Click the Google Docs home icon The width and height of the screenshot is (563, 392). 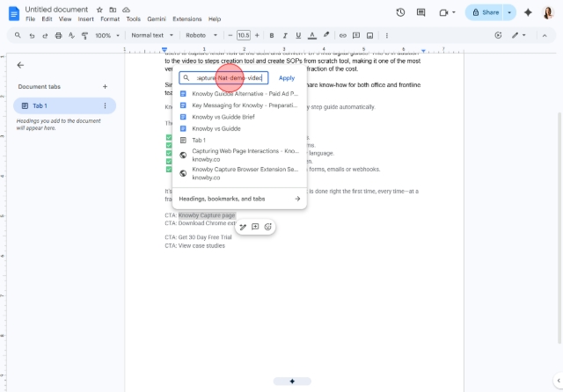pos(14,14)
